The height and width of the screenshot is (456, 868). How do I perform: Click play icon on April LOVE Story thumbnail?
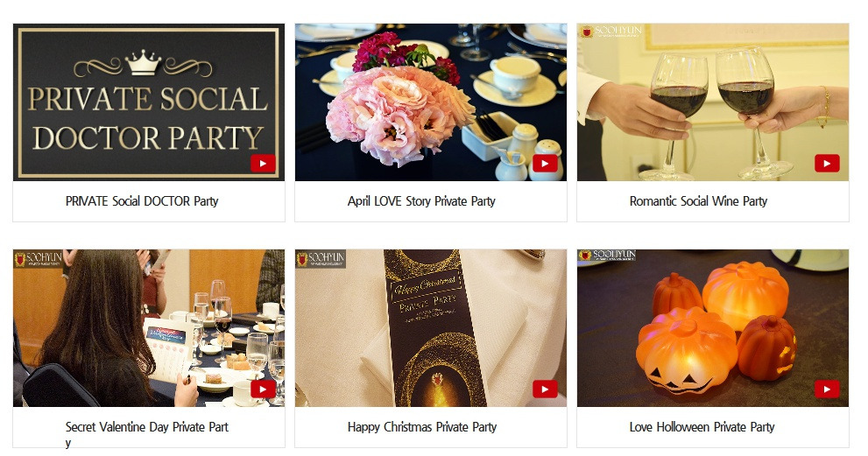(x=545, y=164)
